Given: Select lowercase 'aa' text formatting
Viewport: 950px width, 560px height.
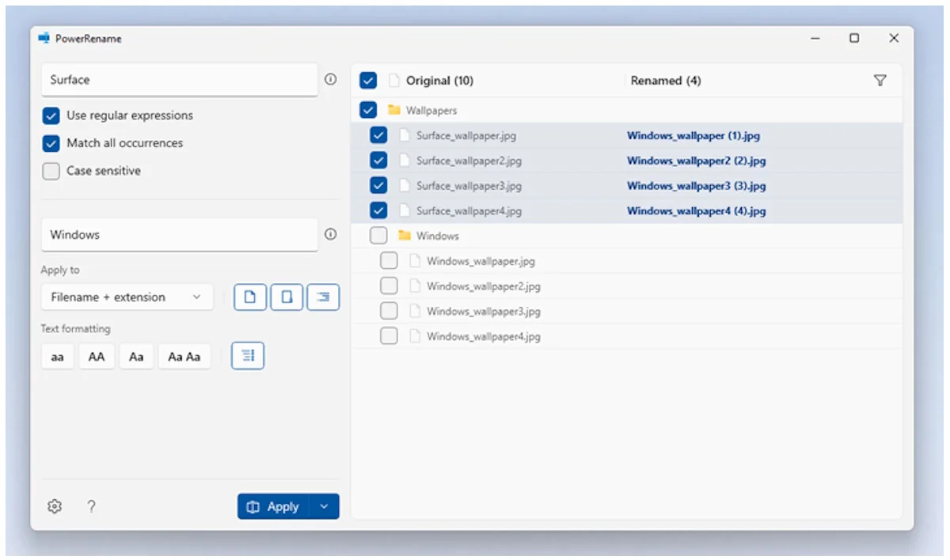Looking at the screenshot, I should point(58,357).
